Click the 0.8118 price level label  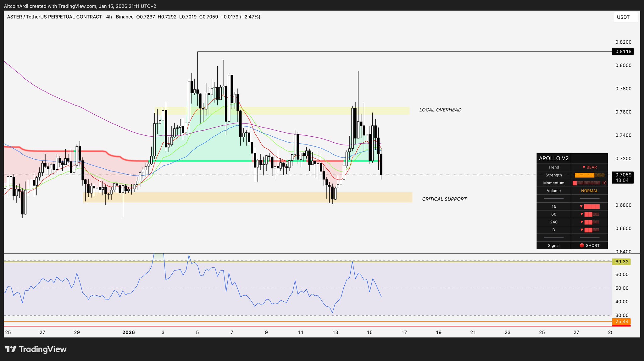tap(623, 52)
